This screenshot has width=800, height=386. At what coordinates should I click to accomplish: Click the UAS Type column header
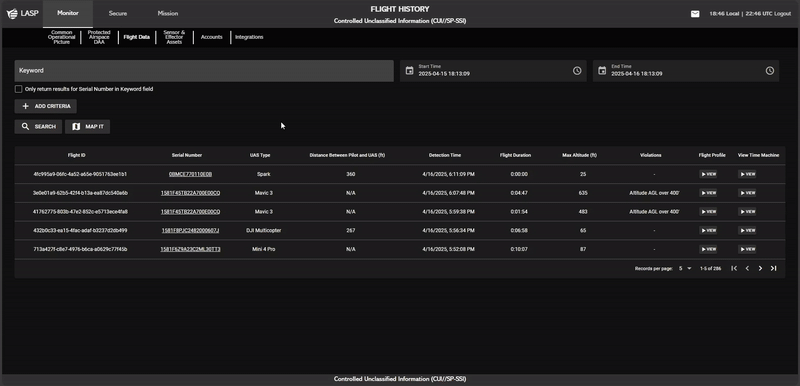click(x=260, y=155)
